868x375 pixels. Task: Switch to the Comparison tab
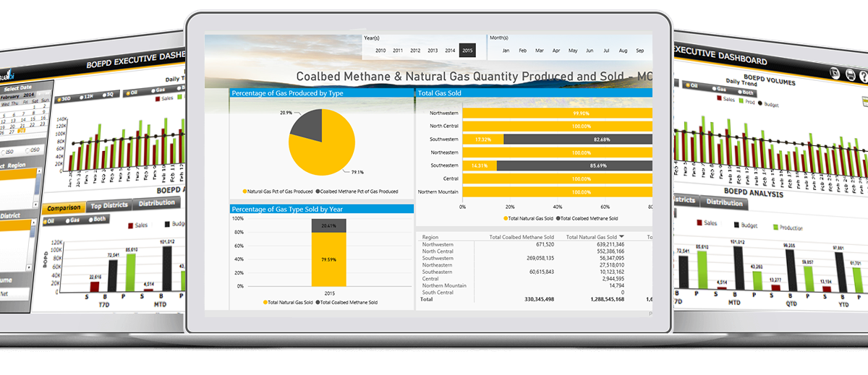[x=63, y=208]
